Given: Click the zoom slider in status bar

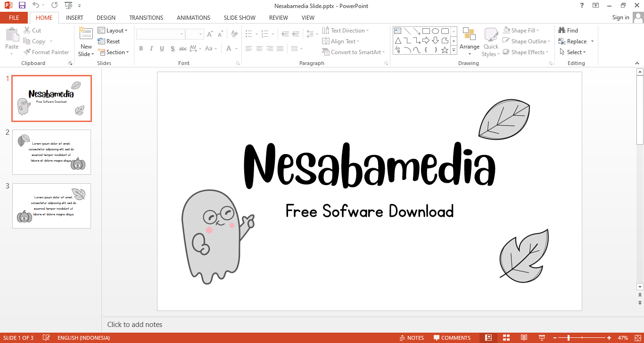Looking at the screenshot, I should 569,338.
